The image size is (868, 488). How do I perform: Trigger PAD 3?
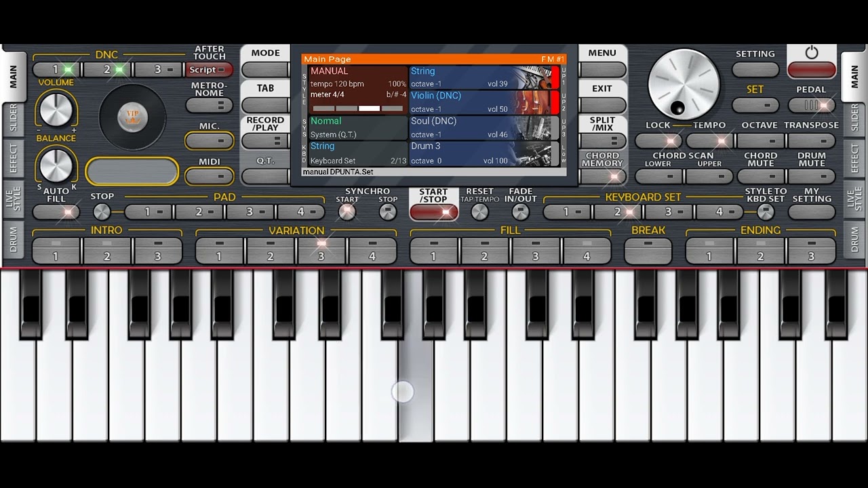[250, 212]
